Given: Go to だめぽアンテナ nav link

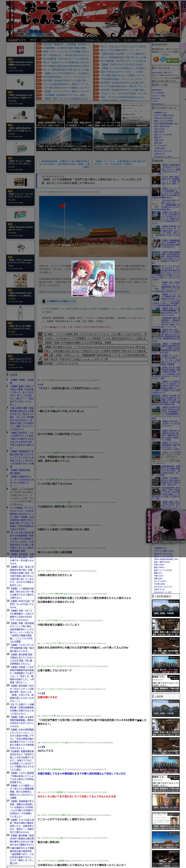Looking at the screenshot, I should [x=48, y=40].
